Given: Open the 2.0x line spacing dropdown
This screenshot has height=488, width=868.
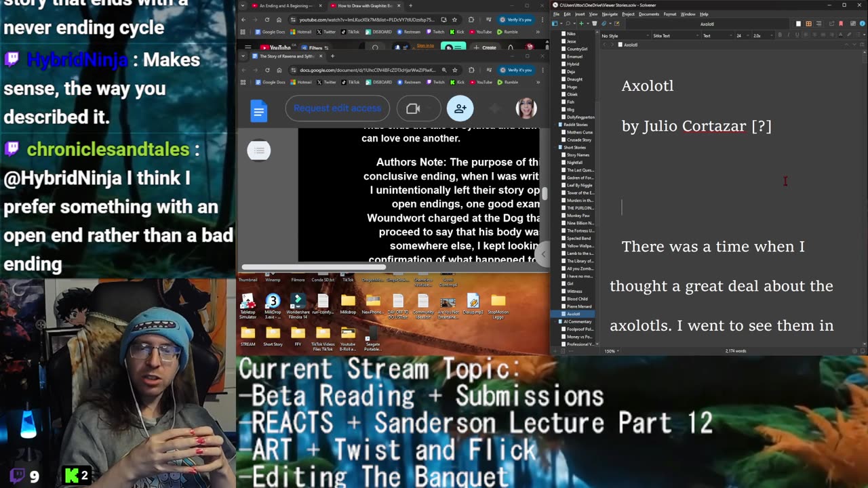Looking at the screenshot, I should coord(762,36).
